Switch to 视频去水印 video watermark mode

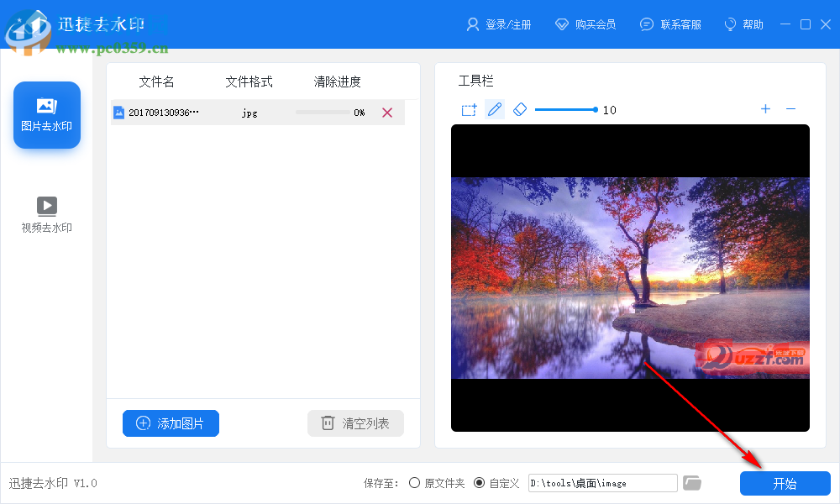tap(46, 213)
